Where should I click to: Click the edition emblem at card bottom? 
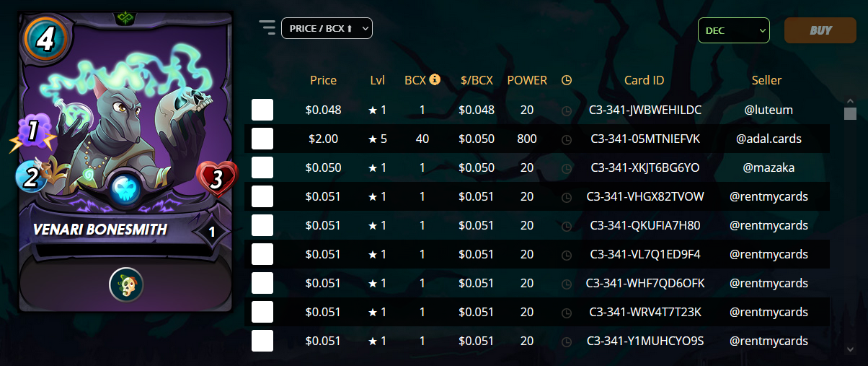(x=126, y=284)
